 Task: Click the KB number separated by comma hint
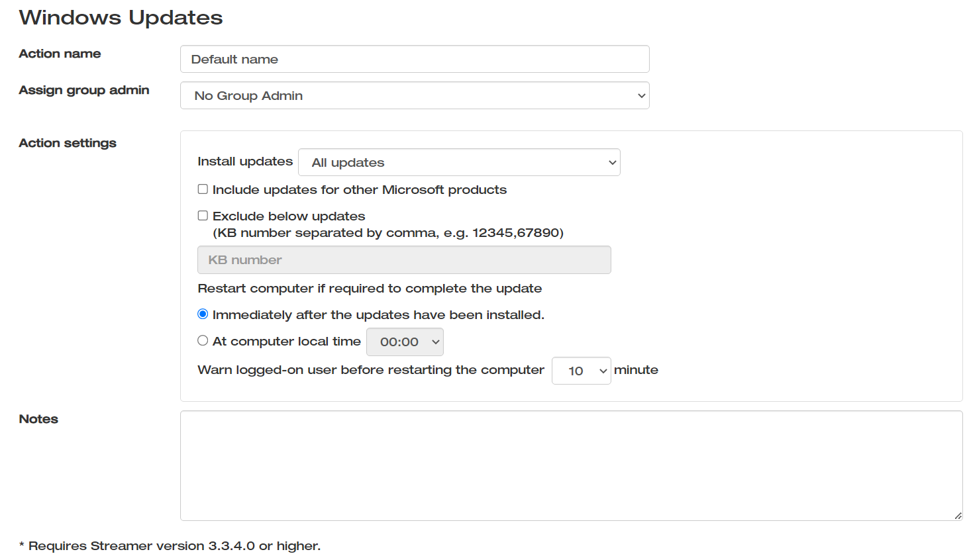coord(388,233)
